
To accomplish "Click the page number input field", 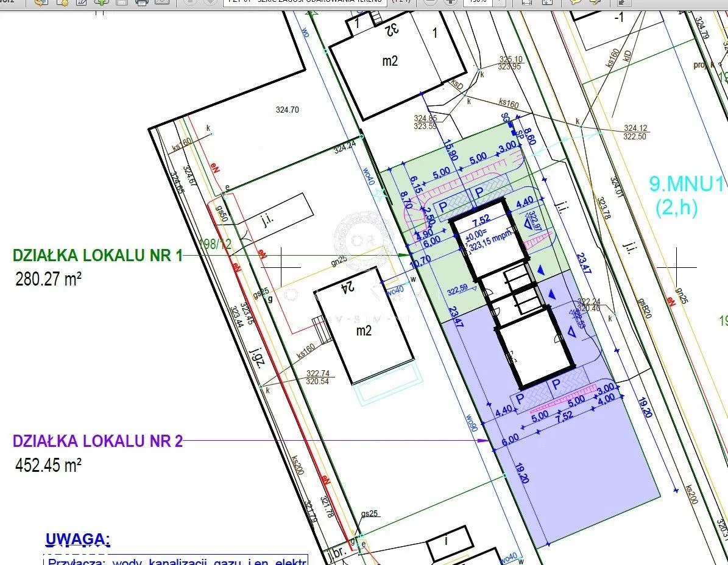I will coord(305,2).
